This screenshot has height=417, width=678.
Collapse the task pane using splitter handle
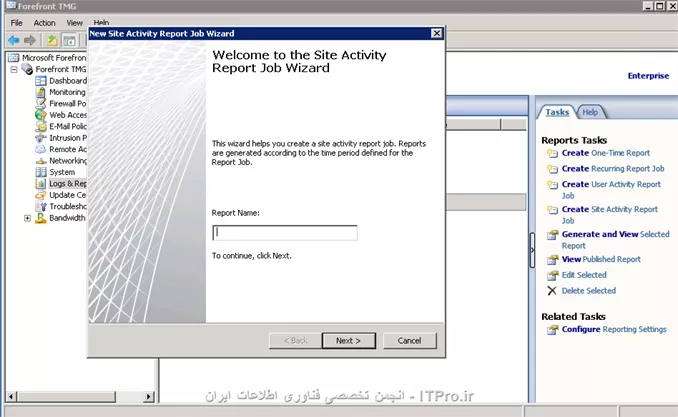pyautogui.click(x=532, y=250)
